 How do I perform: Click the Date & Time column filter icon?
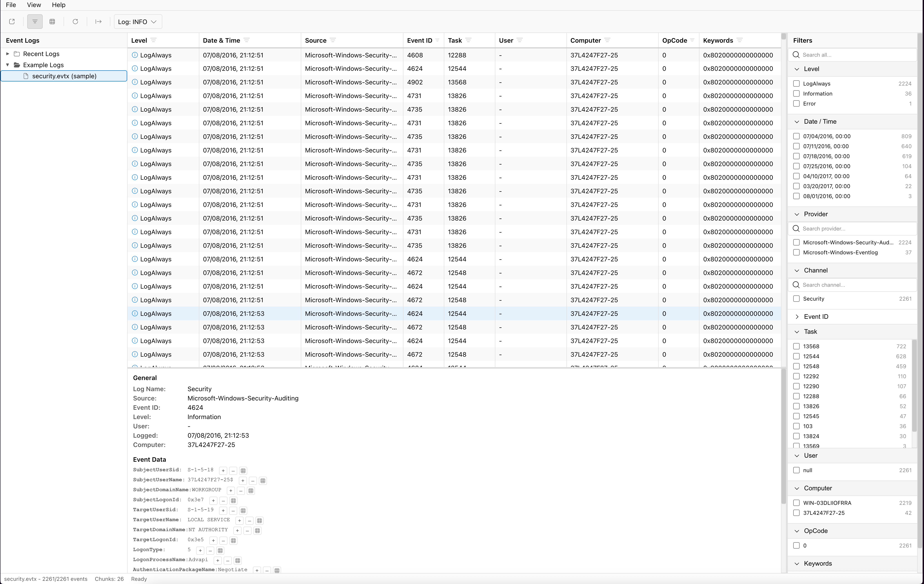(x=247, y=40)
